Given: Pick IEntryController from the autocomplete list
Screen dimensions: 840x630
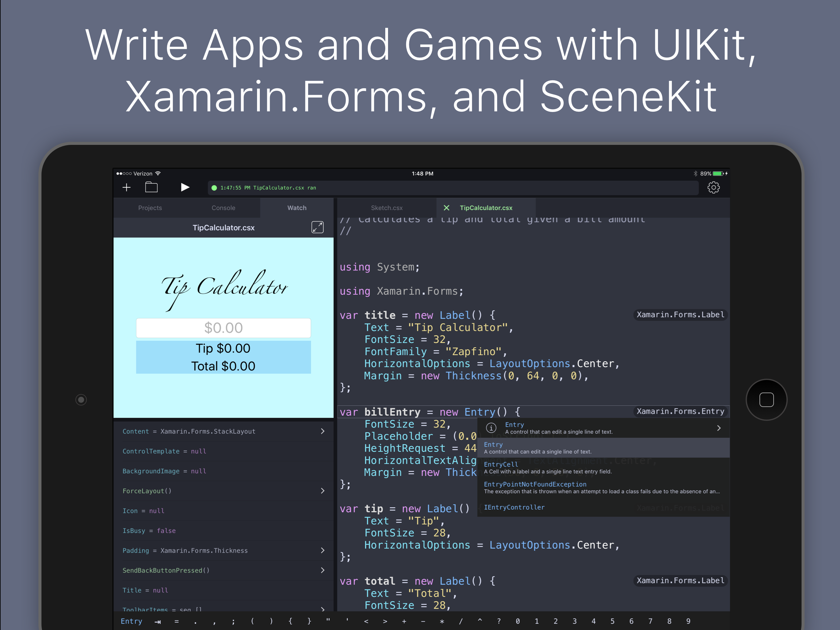Looking at the screenshot, I should click(604, 507).
